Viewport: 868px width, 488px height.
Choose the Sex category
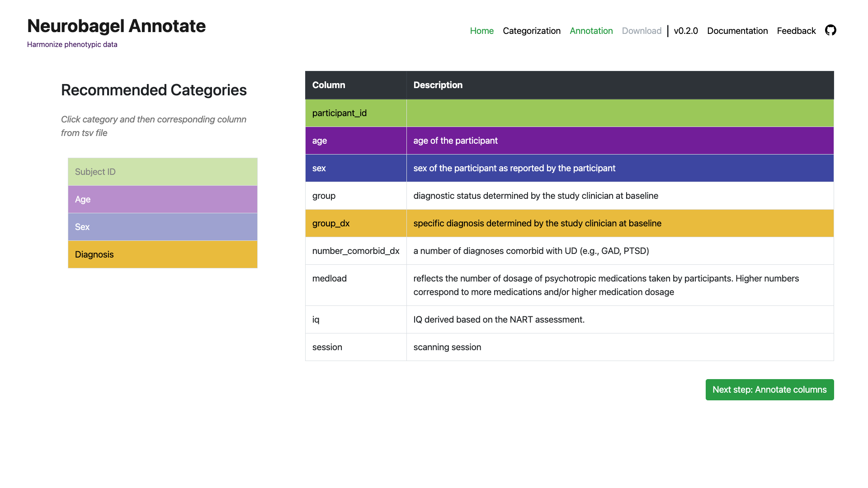click(162, 227)
